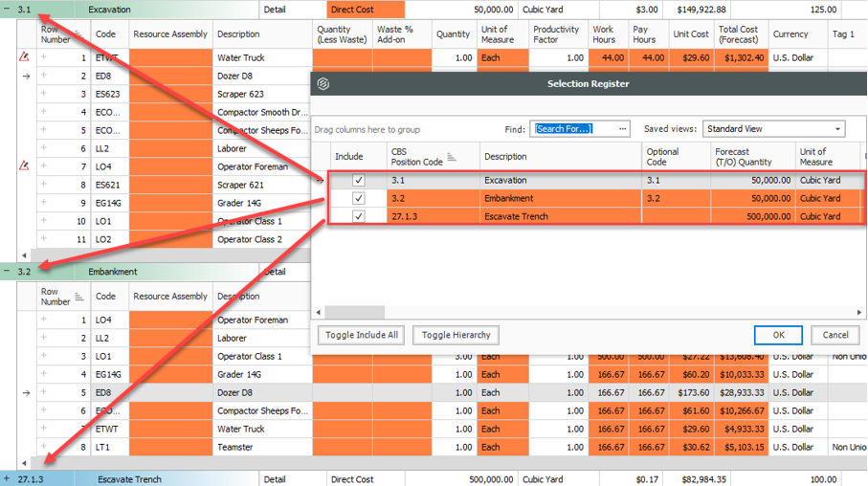Open the Saved views dropdown
868x486 pixels.
[838, 129]
